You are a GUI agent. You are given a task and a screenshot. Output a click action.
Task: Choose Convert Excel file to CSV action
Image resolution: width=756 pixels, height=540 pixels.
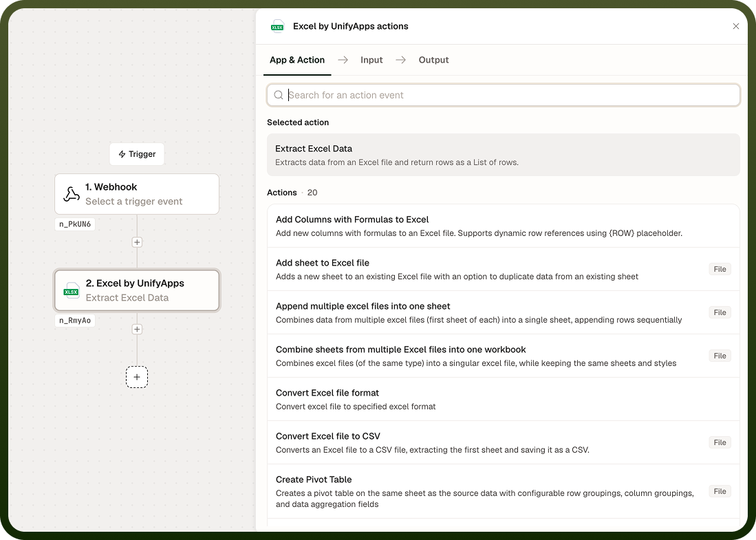point(504,442)
